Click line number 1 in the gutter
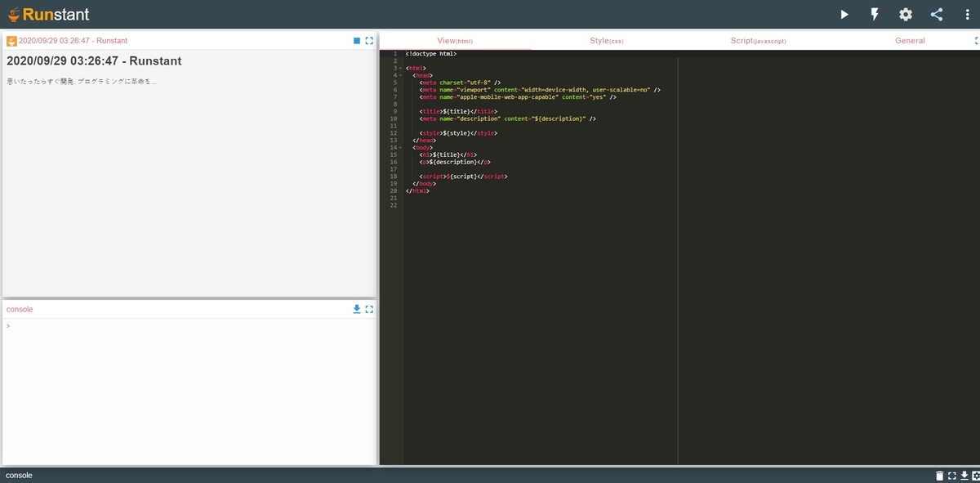Viewport: 980px width, 483px height. [x=395, y=54]
